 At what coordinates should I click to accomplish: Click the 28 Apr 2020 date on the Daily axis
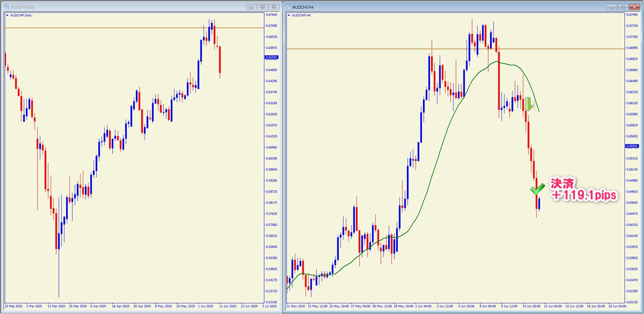click(x=142, y=306)
